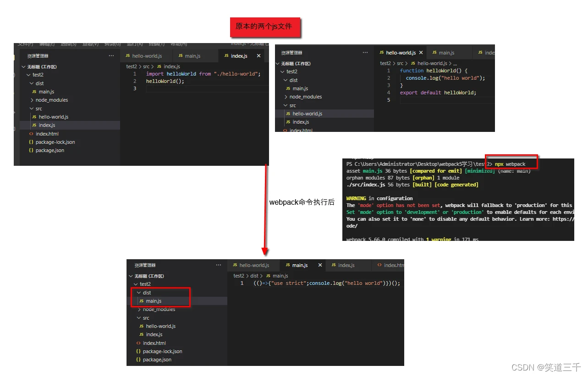Open explorer ellipsis menu in index.js window
Viewport: 588px width, 376px height.
(111, 56)
